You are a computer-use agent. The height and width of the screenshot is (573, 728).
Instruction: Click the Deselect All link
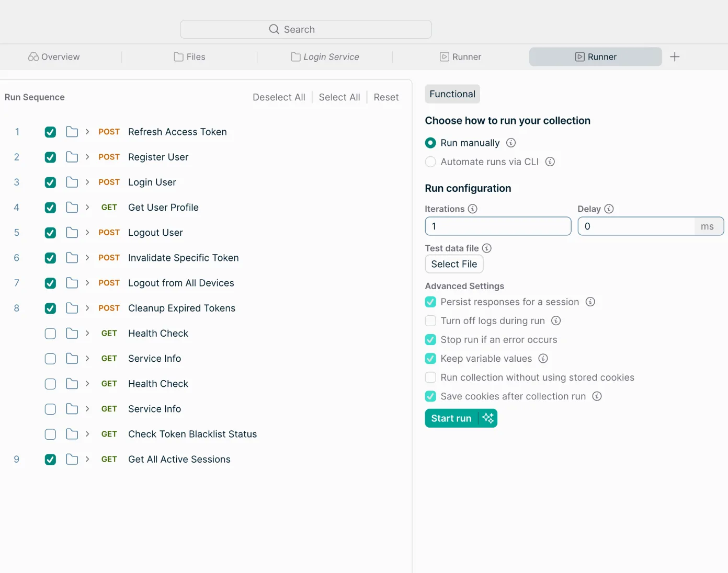(x=279, y=97)
